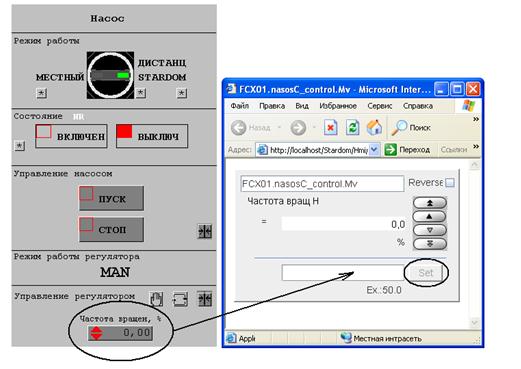Image resolution: width=521 pixels, height=369 pixels.
Task: Enable the Reverse checkbox
Action: [x=450, y=183]
